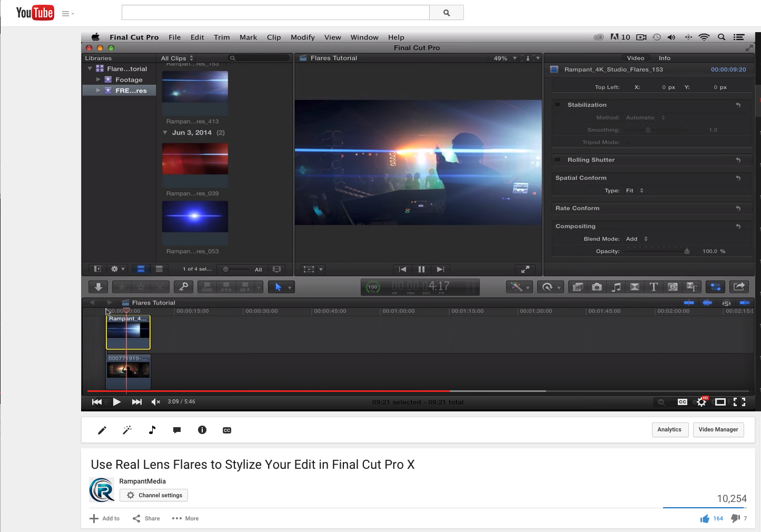Click the thumbs down dislike icon
Viewport: 761px width, 532px height.
(x=736, y=519)
